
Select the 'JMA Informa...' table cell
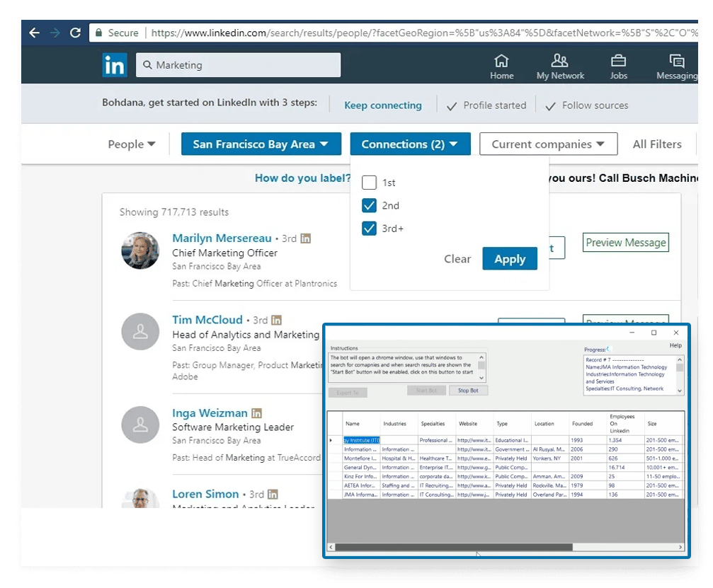361,495
